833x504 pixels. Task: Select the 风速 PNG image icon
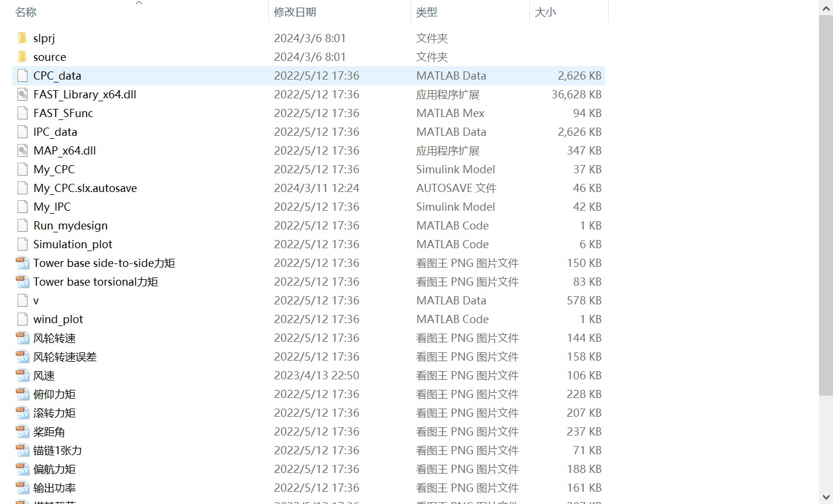point(22,375)
